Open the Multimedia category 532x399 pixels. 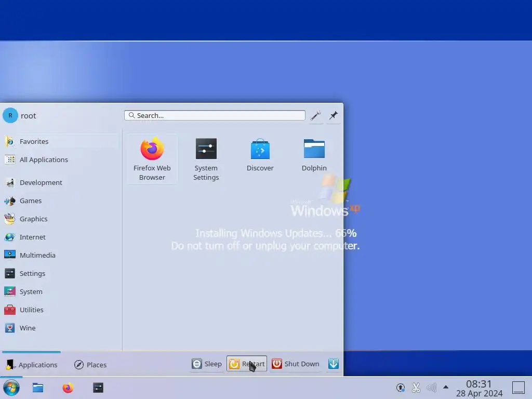[60, 255]
